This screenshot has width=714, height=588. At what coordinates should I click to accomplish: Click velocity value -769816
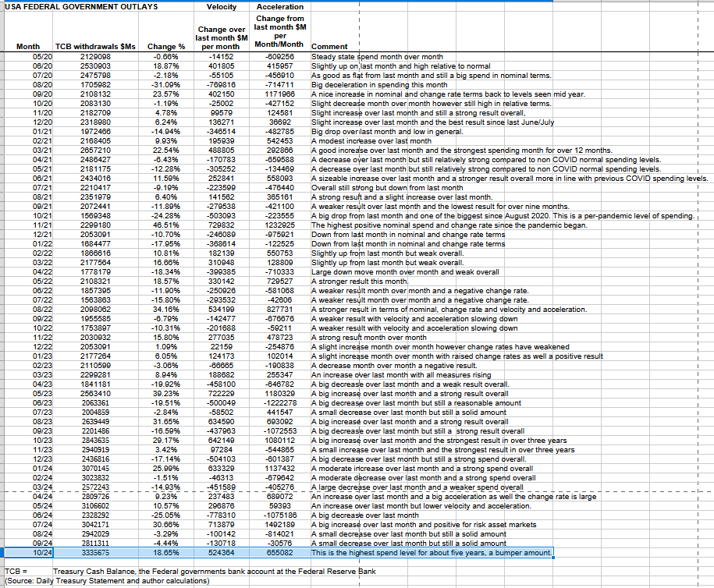click(222, 85)
